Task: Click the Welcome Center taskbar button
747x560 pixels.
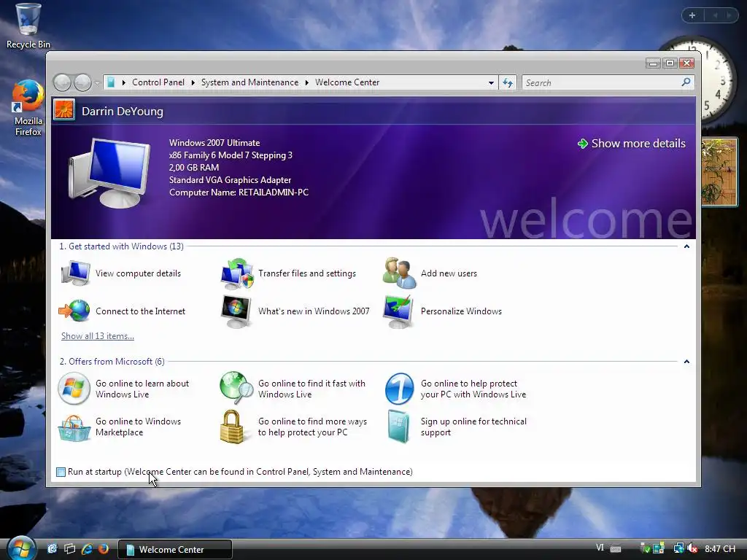Action: [175, 549]
